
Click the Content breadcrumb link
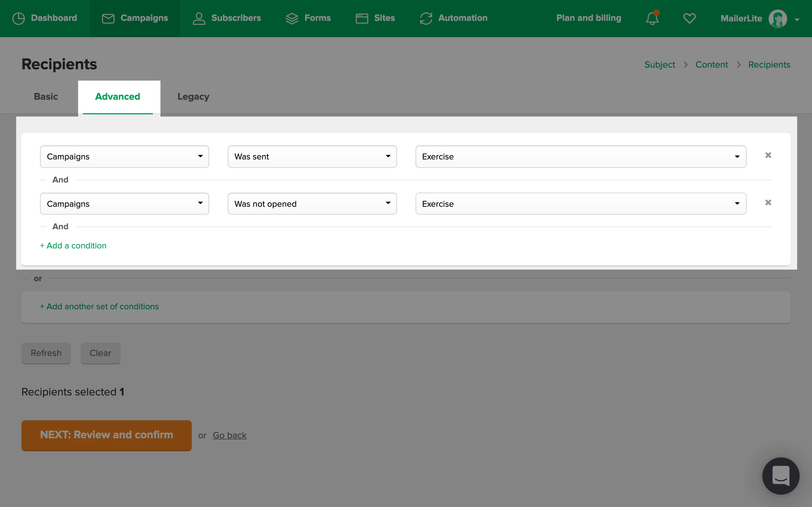(711, 65)
